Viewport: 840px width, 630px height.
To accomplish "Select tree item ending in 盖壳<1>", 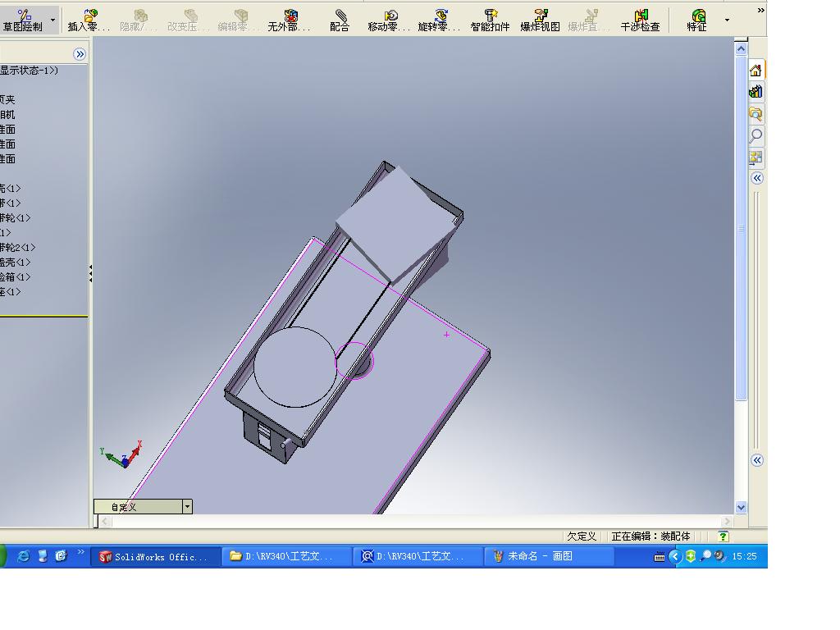I will 15,262.
